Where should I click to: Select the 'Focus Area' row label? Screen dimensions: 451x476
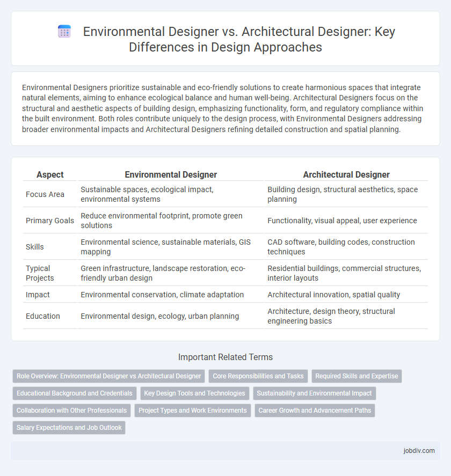tap(45, 194)
